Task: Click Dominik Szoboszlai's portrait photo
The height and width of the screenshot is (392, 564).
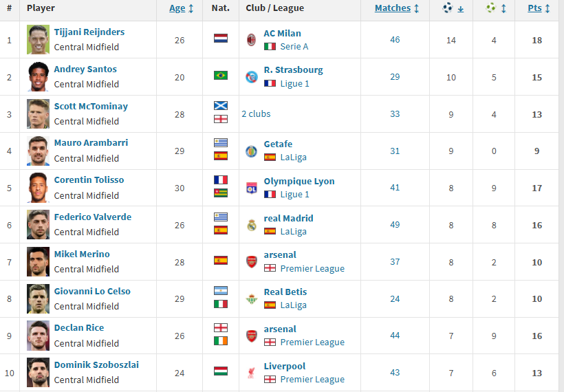Action: 38,372
